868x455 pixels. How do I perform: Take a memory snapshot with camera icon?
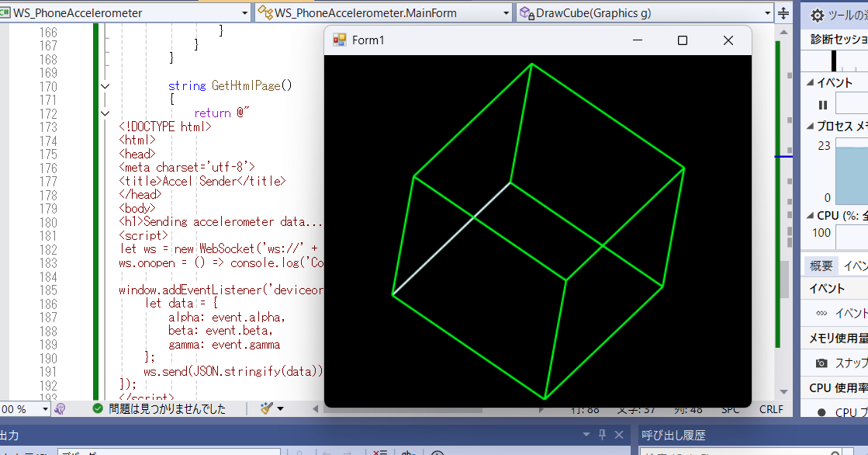[821, 363]
